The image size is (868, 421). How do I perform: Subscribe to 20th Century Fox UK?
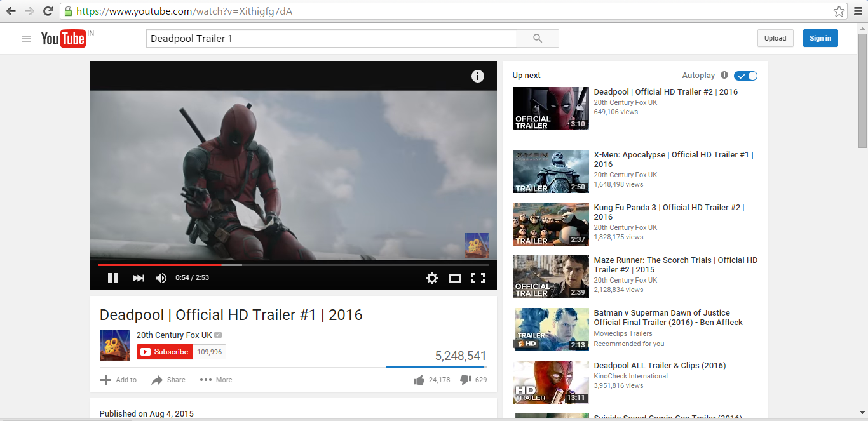[164, 352]
